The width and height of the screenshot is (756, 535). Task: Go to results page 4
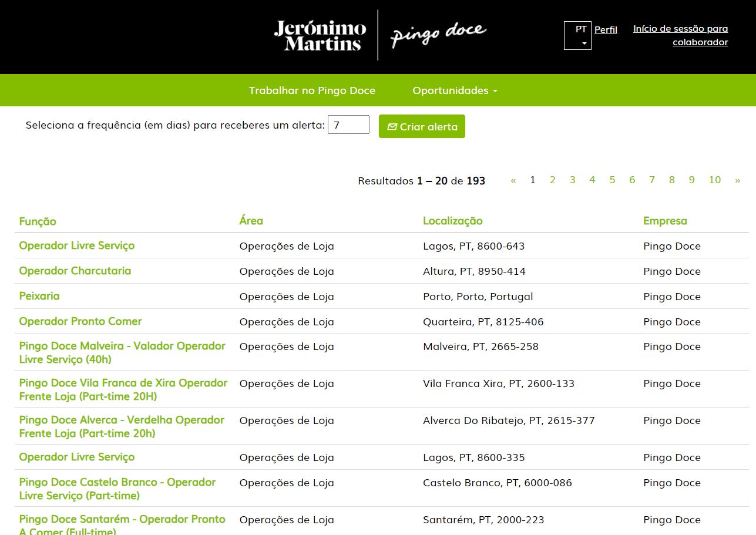pyautogui.click(x=592, y=180)
